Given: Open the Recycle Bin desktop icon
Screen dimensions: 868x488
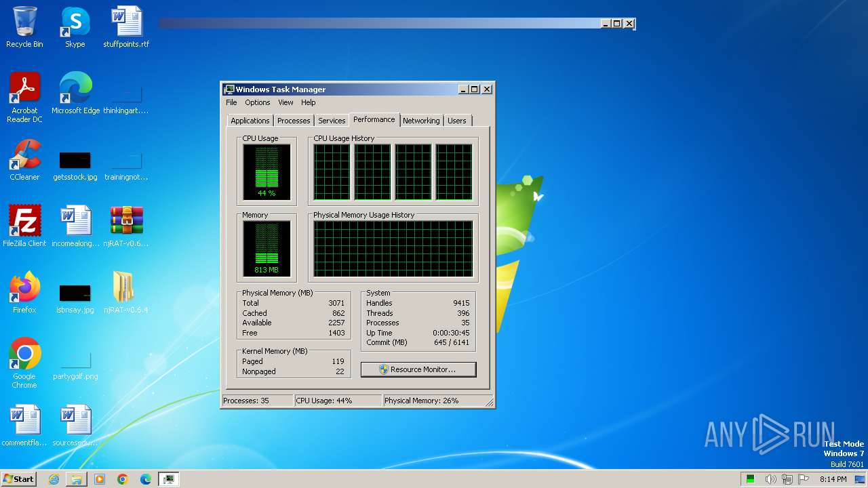Looking at the screenshot, I should 24,27.
